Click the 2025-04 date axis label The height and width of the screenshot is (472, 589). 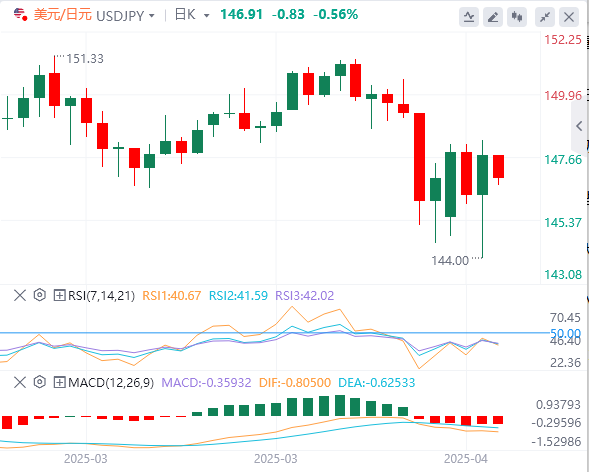466,459
